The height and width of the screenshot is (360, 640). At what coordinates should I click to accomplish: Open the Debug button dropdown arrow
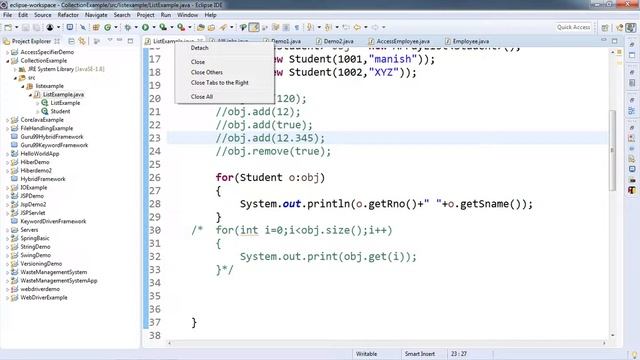136,27
